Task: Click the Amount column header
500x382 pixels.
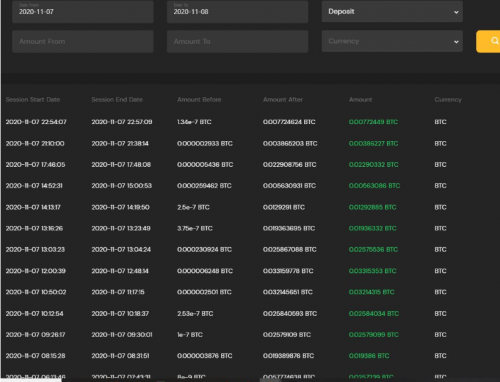Action: pyautogui.click(x=360, y=100)
